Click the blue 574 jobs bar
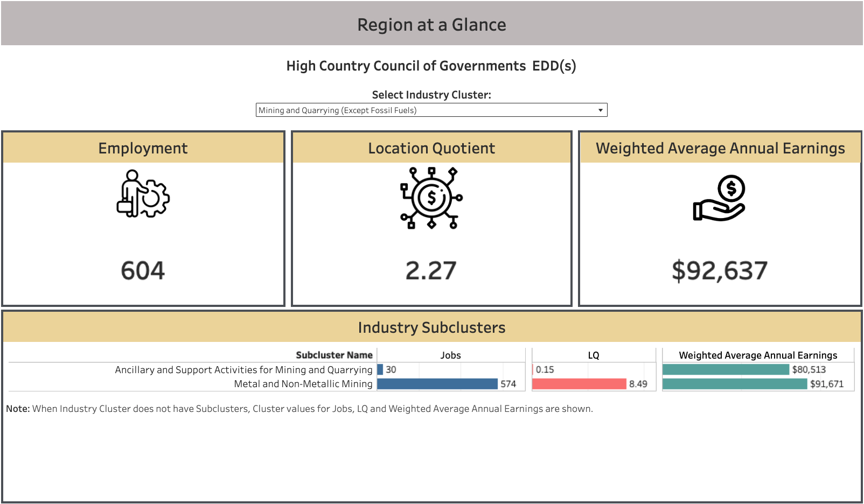This screenshot has height=504, width=864. click(x=437, y=384)
